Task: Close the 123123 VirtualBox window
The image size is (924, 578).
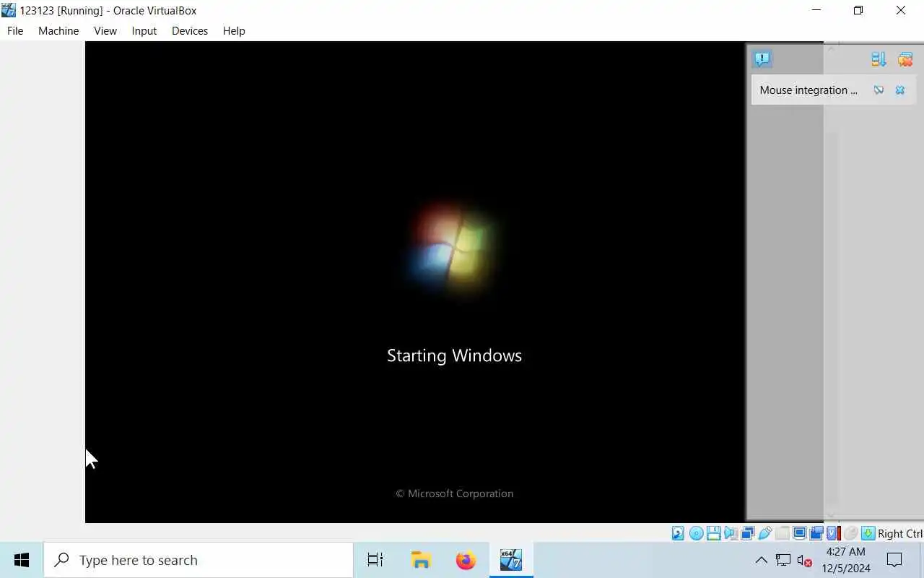Action: pyautogui.click(x=901, y=10)
